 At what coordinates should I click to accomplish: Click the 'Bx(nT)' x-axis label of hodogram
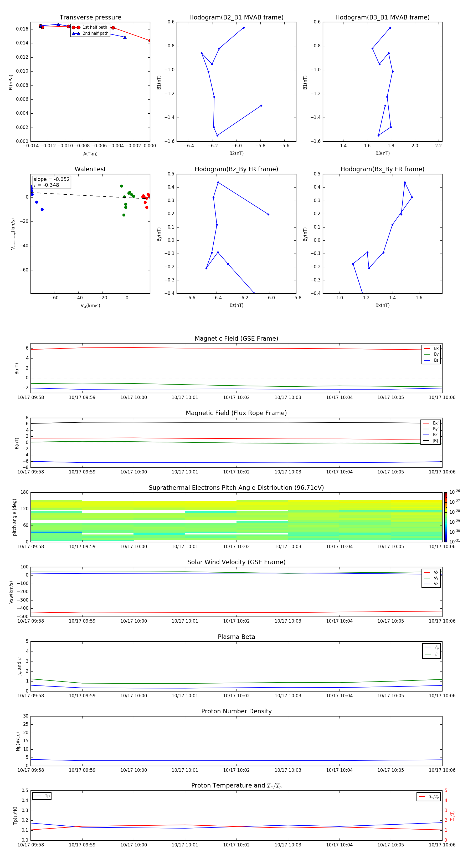[382, 305]
